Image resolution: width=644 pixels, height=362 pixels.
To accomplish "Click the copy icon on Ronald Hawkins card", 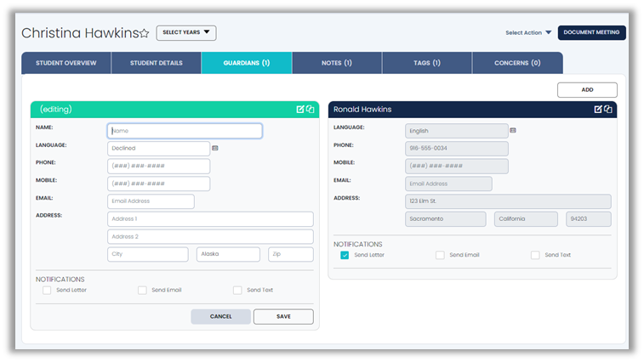I will 608,110.
